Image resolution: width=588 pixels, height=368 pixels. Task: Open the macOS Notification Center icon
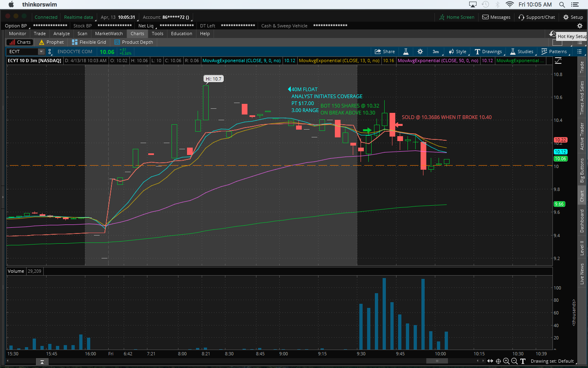pos(575,4)
